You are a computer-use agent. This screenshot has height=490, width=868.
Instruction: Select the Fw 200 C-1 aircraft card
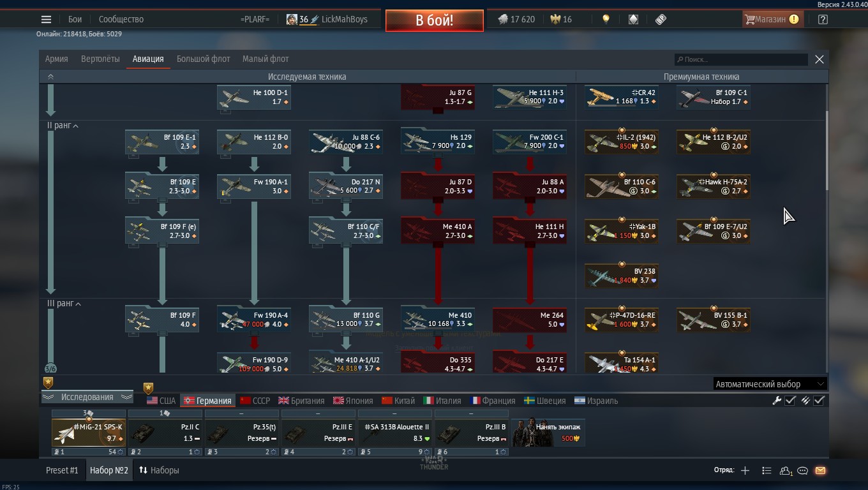(530, 142)
